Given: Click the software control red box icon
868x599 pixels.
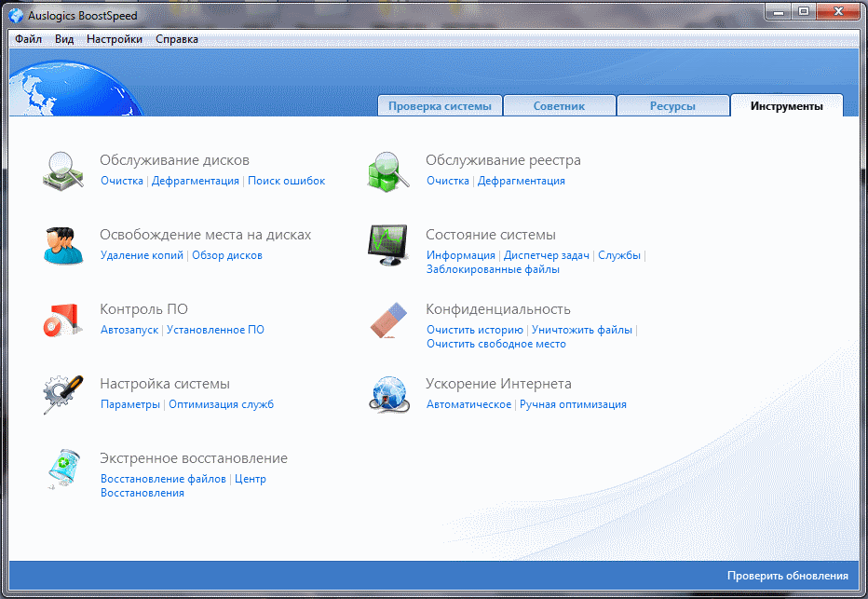Looking at the screenshot, I should pyautogui.click(x=62, y=320).
